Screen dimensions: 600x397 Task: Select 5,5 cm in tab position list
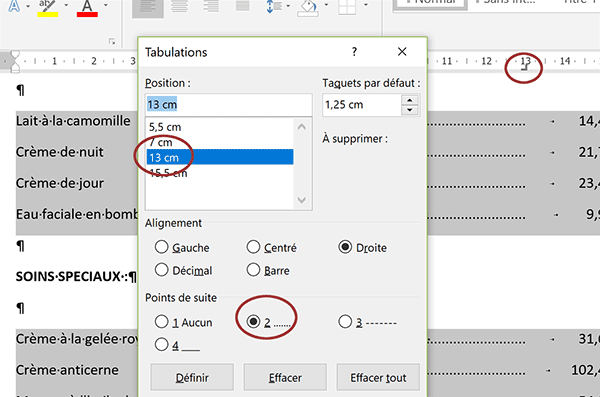[220, 127]
